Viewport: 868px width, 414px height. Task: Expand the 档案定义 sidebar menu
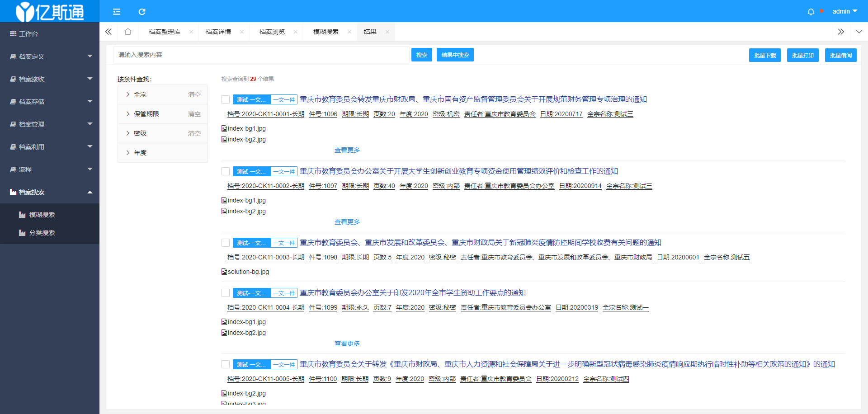(x=50, y=56)
